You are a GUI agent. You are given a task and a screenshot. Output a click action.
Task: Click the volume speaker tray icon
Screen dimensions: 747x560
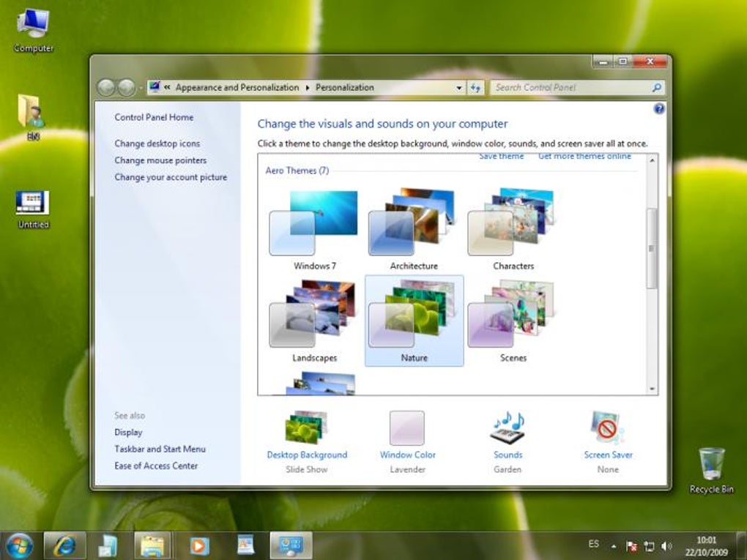tap(667, 545)
